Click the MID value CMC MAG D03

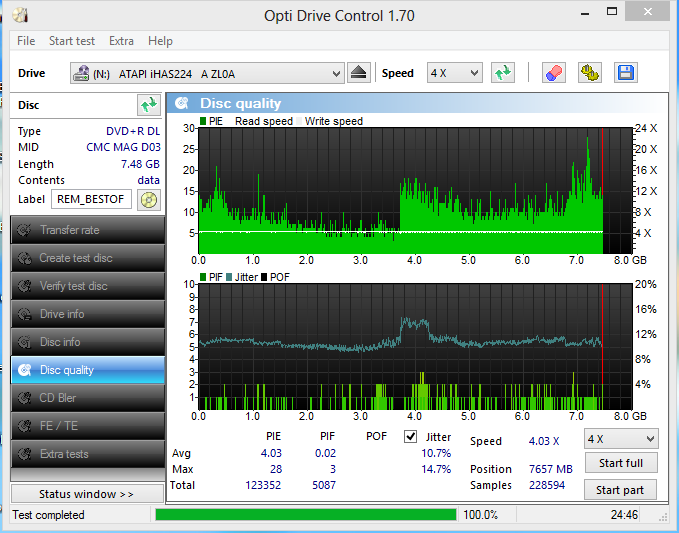click(x=123, y=147)
